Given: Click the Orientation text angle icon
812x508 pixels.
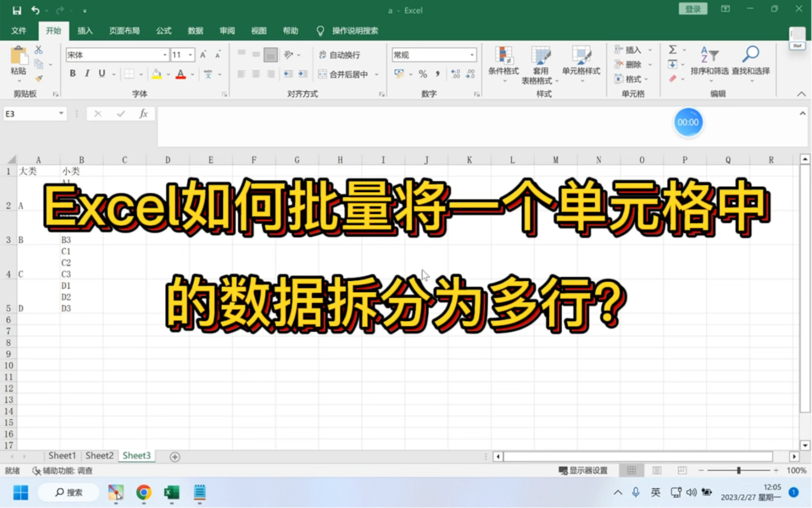Looking at the screenshot, I should pos(289,54).
